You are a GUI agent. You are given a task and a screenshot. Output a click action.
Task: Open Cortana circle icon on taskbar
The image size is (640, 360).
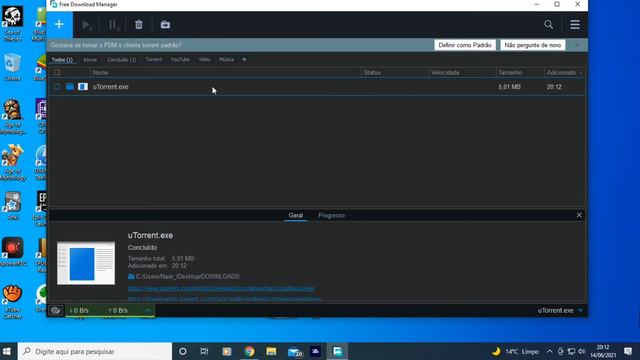coord(183,351)
